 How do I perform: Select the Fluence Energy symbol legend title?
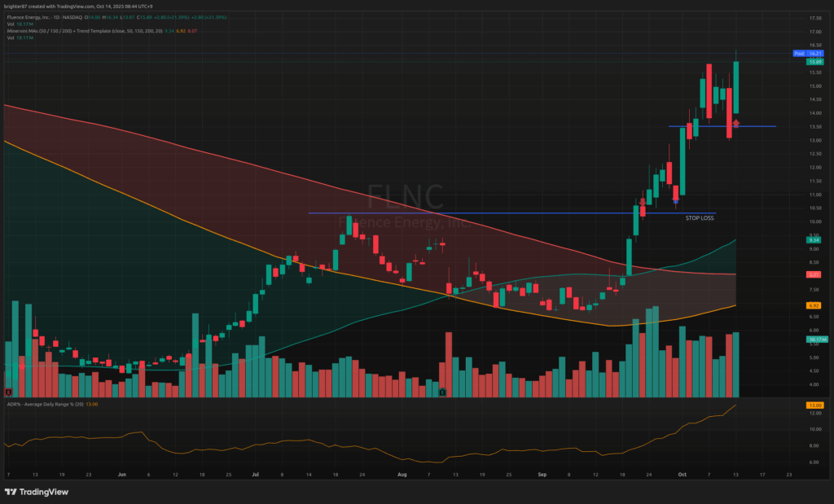click(41, 16)
